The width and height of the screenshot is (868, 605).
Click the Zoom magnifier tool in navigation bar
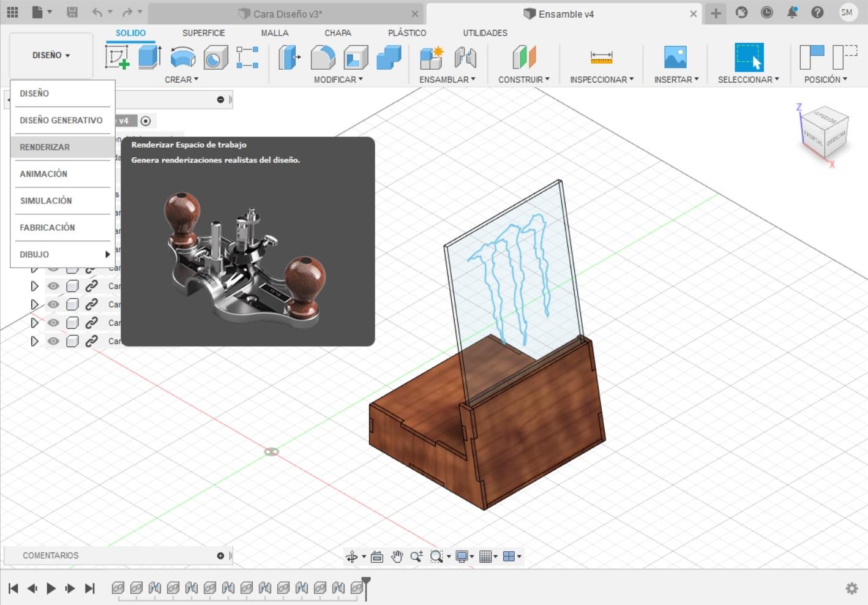click(x=418, y=557)
